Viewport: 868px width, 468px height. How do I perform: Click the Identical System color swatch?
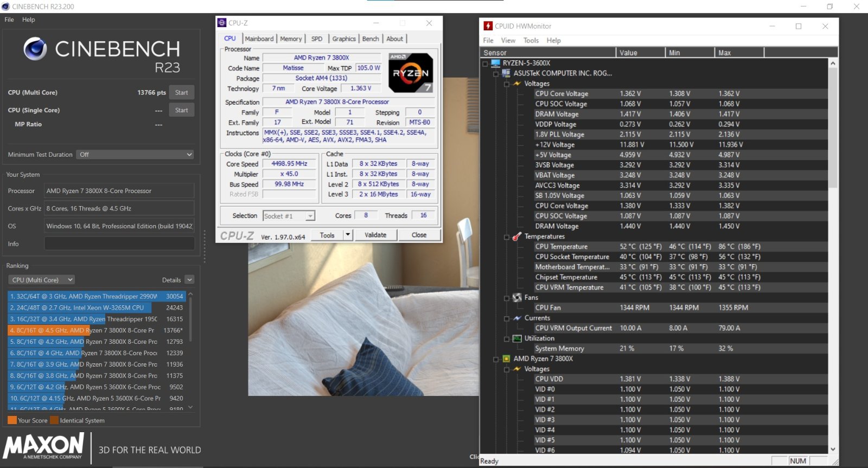tap(54, 420)
